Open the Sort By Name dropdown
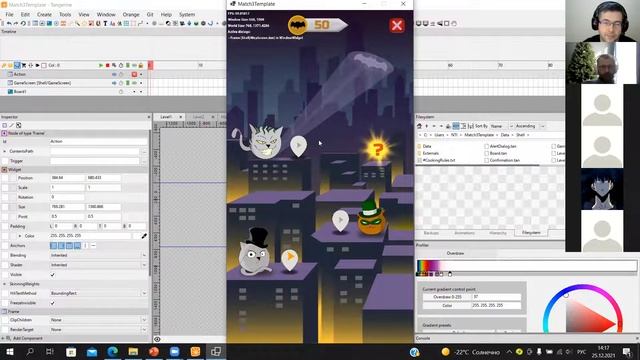640x360 pixels. (x=501, y=126)
